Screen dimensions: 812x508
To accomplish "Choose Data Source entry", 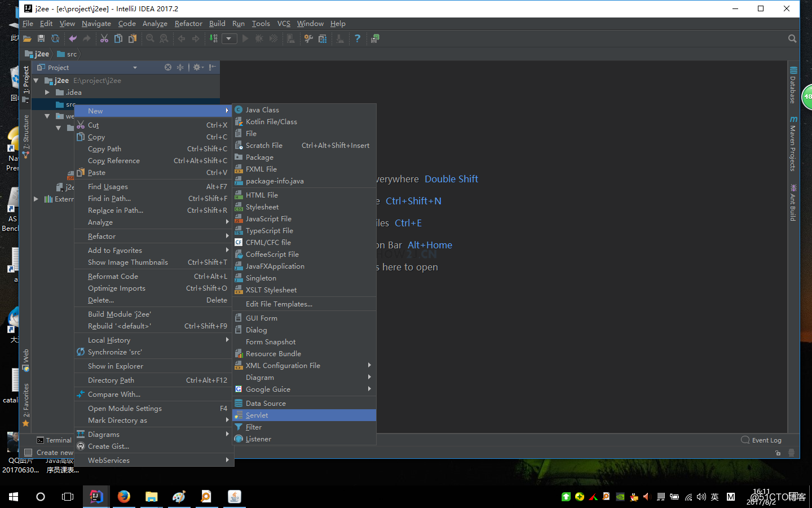I will (x=304, y=403).
